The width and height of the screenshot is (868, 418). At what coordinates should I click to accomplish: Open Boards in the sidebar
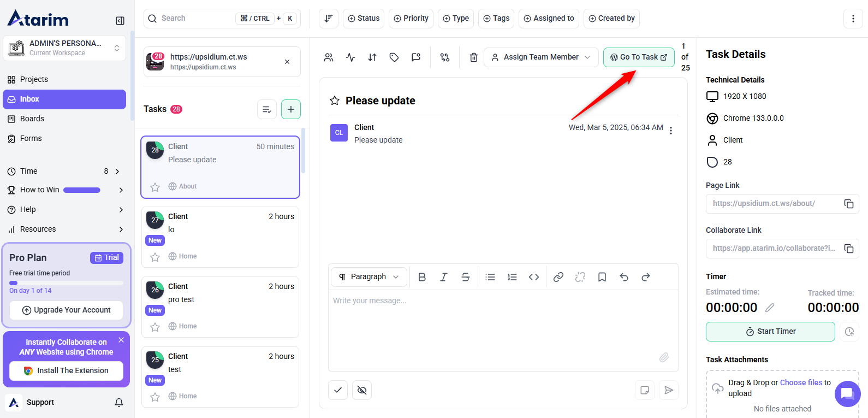point(32,119)
